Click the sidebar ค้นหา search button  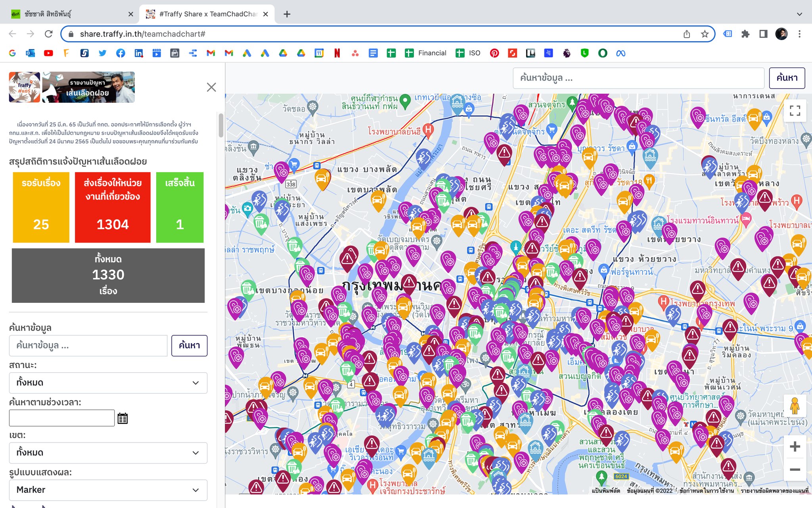point(189,345)
